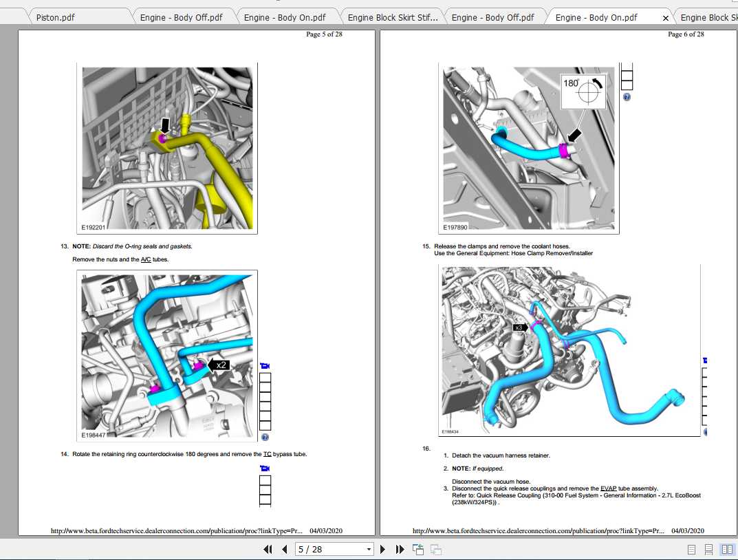This screenshot has width=738, height=560.
Task: Click the video camera icon beside step 13 image
Action: 265,365
